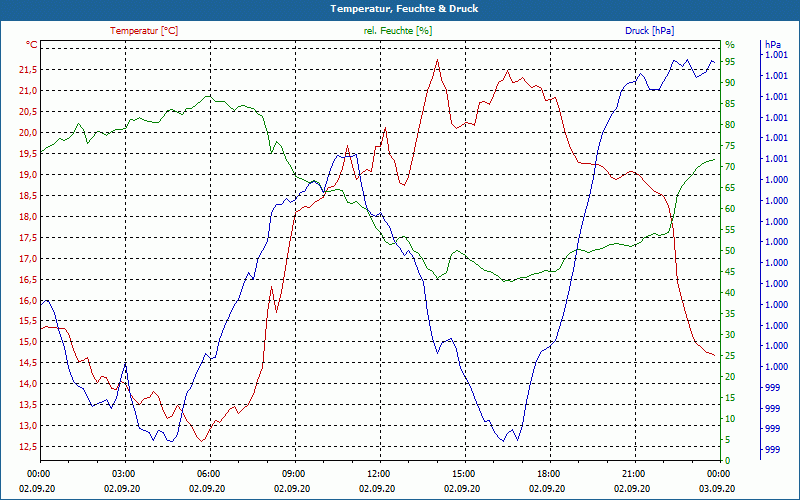Select the blue 'Druck [hPa]' legend label
The width and height of the screenshot is (800, 500).
(649, 31)
